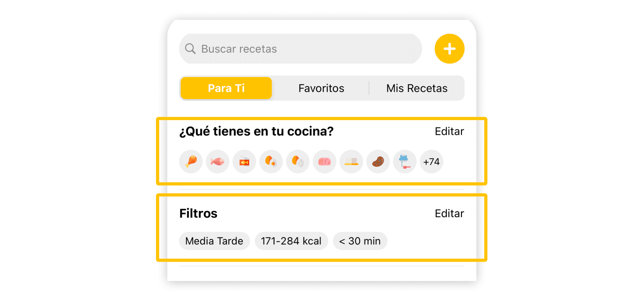Image resolution: width=644 pixels, height=297 pixels.
Task: Click inside the Buscar recetas search field
Action: (x=300, y=49)
